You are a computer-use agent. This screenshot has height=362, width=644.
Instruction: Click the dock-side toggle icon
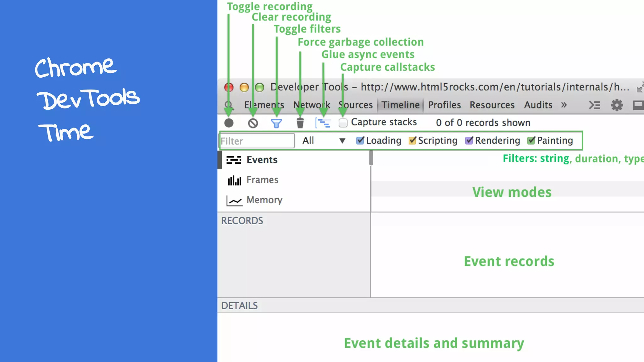pos(638,105)
